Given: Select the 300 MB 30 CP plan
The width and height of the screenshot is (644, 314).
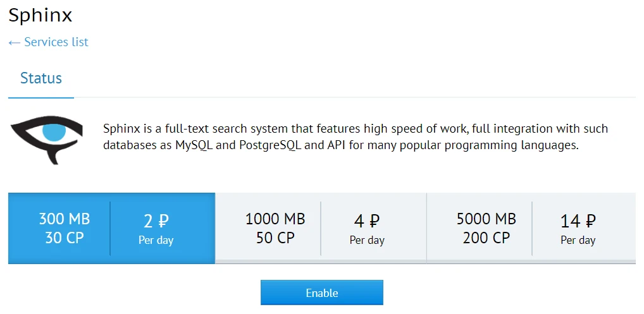Looking at the screenshot, I should 65,228.
